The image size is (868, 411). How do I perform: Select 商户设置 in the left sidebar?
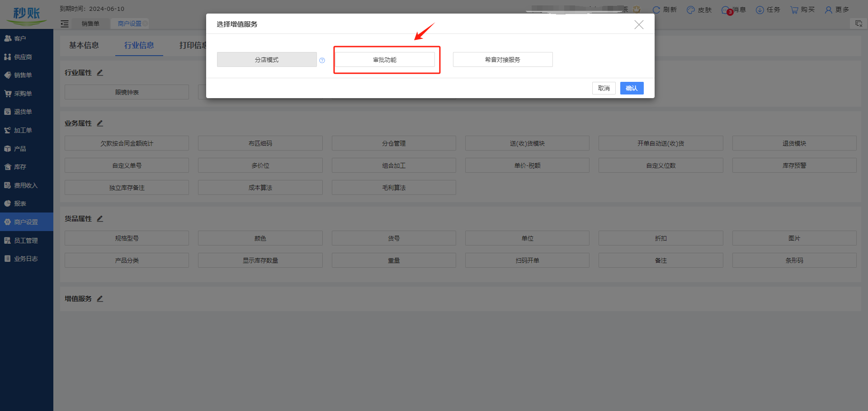coord(27,222)
